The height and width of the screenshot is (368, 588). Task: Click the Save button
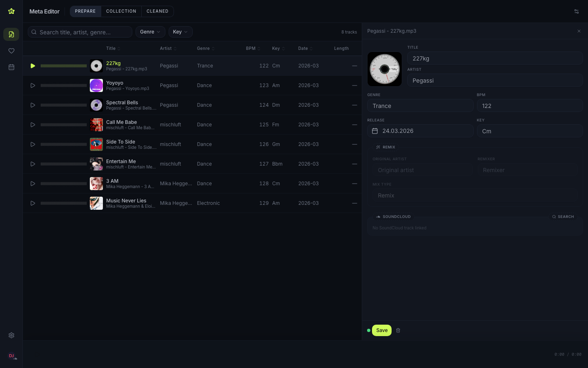382,330
